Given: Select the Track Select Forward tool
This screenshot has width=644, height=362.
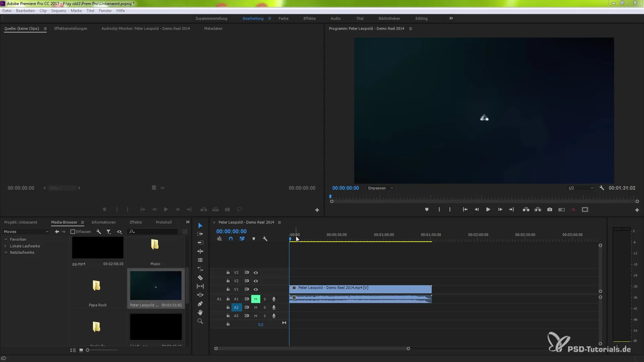Looking at the screenshot, I should click(x=200, y=234).
